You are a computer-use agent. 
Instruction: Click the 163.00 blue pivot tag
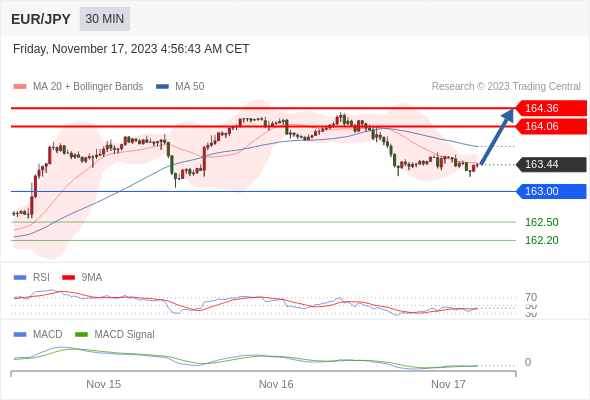click(551, 192)
